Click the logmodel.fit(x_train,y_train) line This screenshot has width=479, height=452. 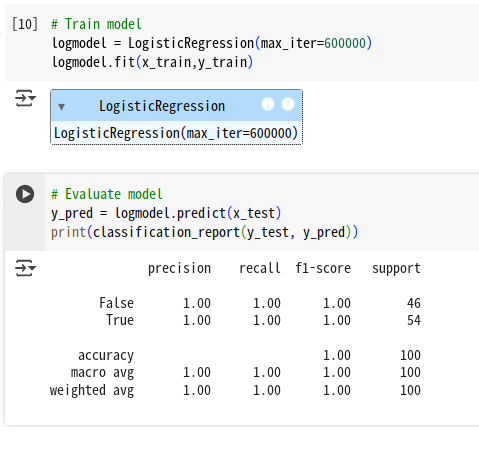click(x=152, y=62)
